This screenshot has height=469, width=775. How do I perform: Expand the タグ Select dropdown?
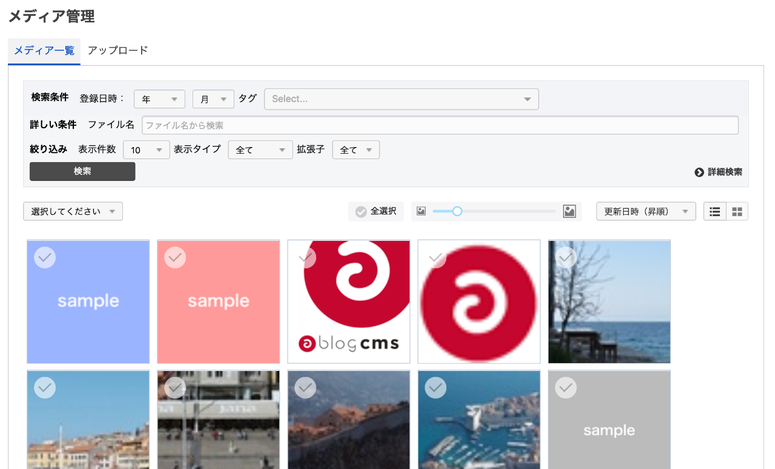pos(401,99)
